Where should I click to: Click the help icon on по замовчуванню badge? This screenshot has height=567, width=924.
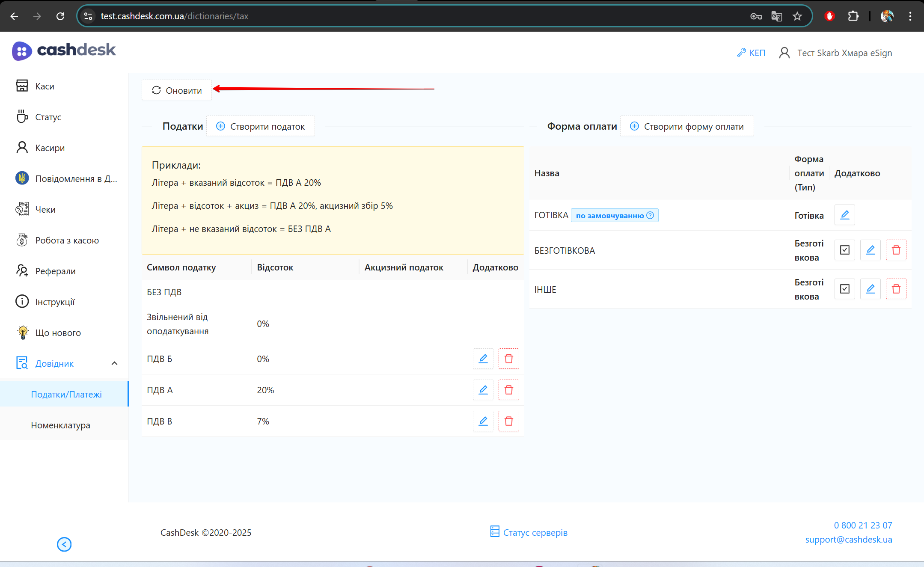[650, 215]
